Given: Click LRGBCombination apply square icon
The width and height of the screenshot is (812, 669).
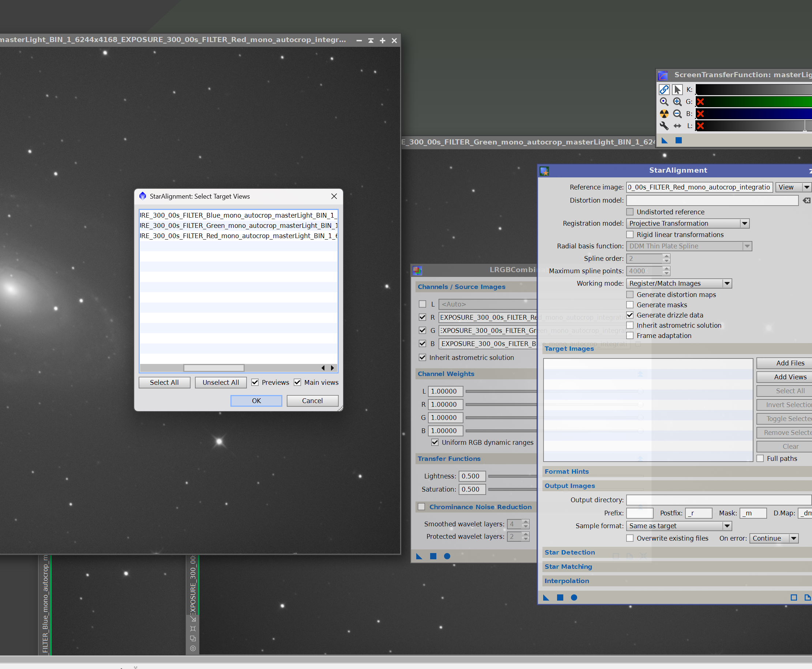Looking at the screenshot, I should click(433, 556).
